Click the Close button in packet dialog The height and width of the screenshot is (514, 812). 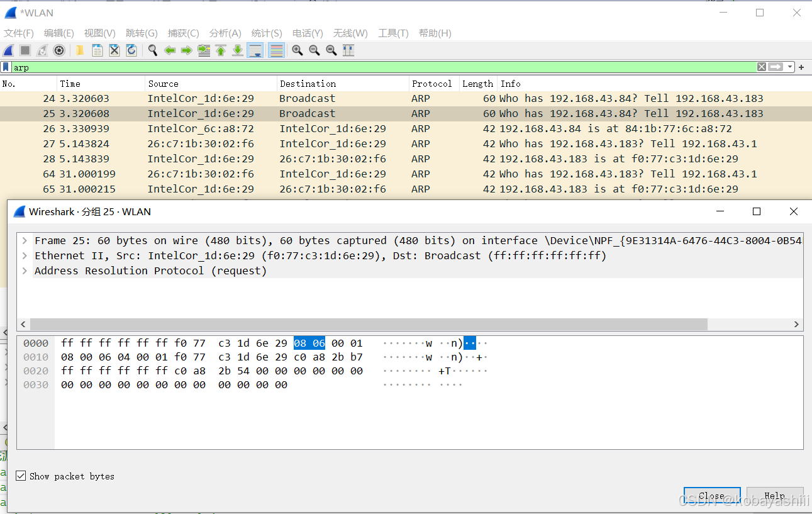point(712,496)
